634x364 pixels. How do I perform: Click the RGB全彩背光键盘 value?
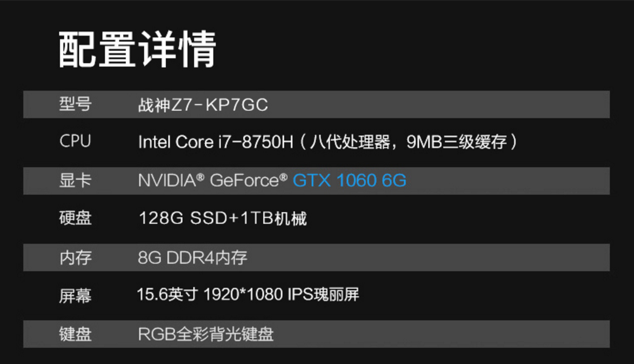point(206,334)
